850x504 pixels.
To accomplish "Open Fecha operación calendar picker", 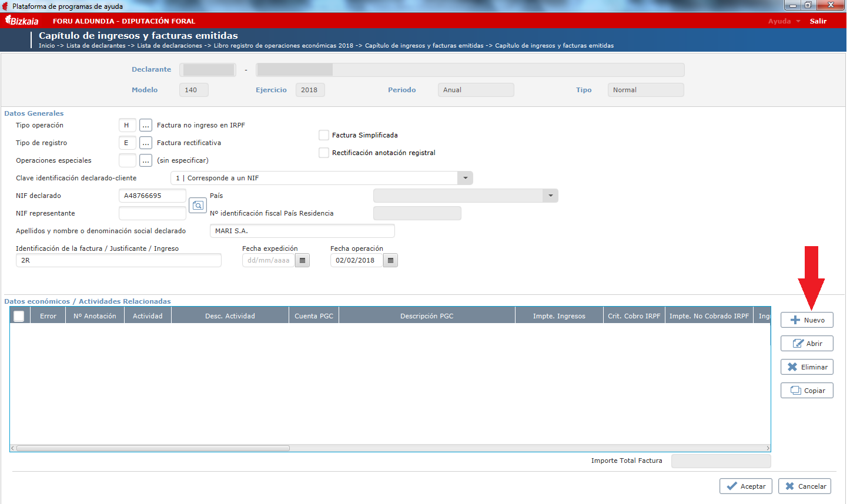I will pyautogui.click(x=390, y=260).
